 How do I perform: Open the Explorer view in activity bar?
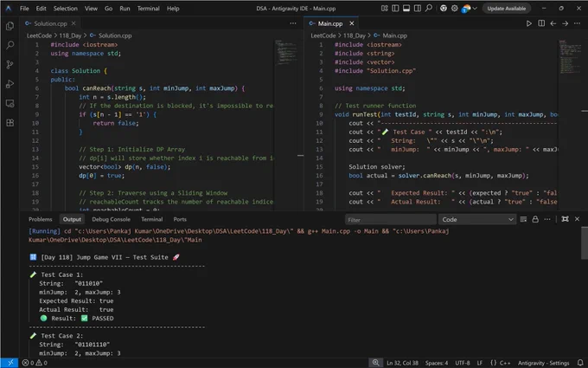point(10,25)
